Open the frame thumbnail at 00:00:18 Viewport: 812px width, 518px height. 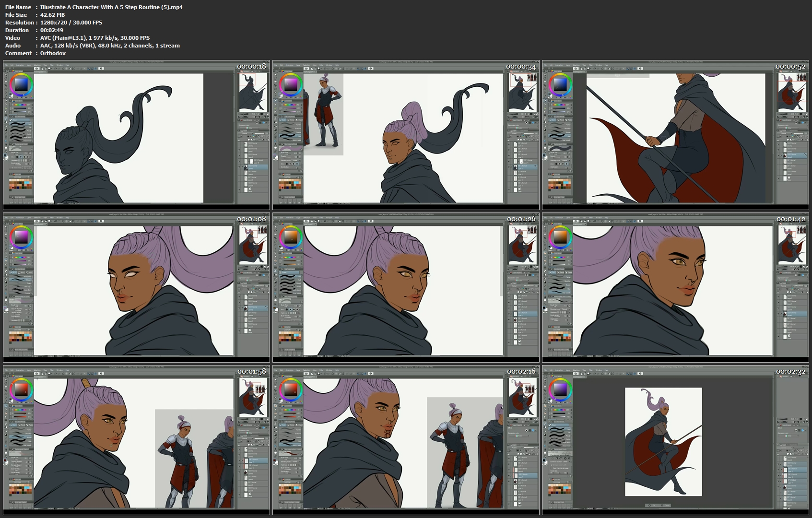[x=136, y=135]
